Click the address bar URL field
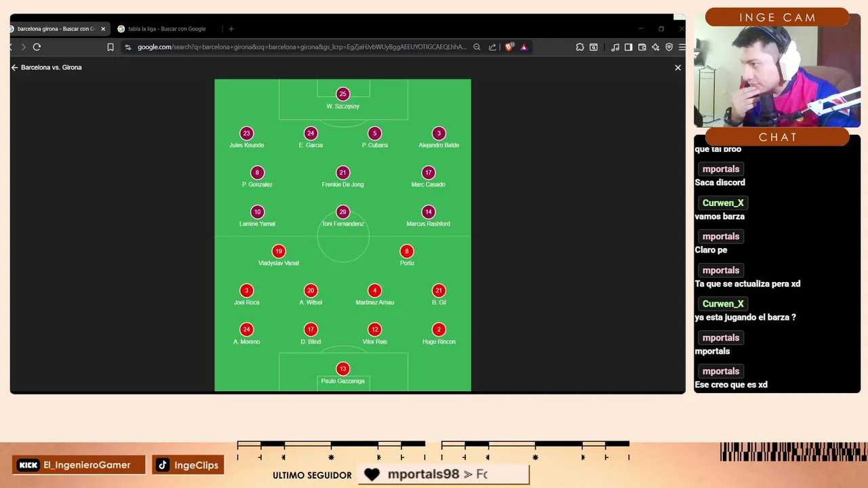Screen dimensions: 868x488 302,47
